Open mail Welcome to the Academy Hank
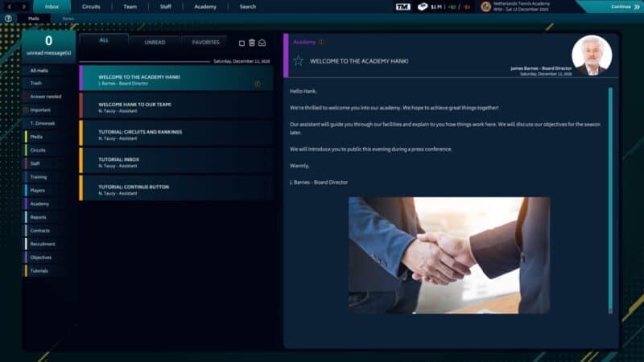 [176, 78]
